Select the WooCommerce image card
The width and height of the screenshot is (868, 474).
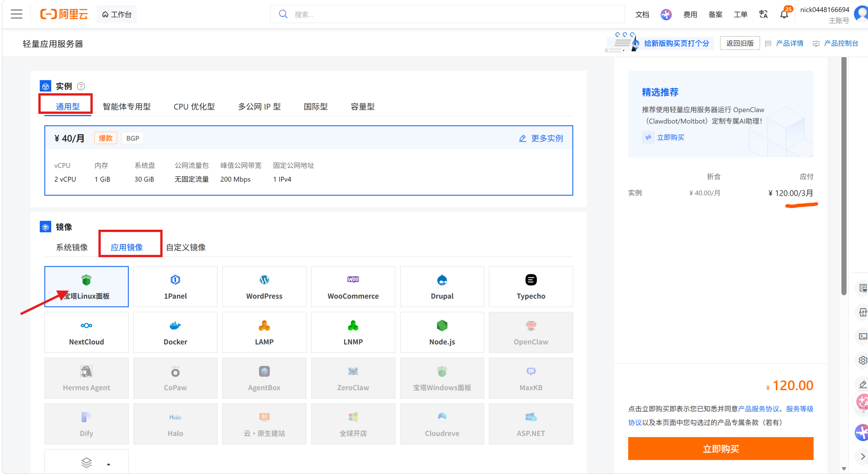click(x=353, y=287)
